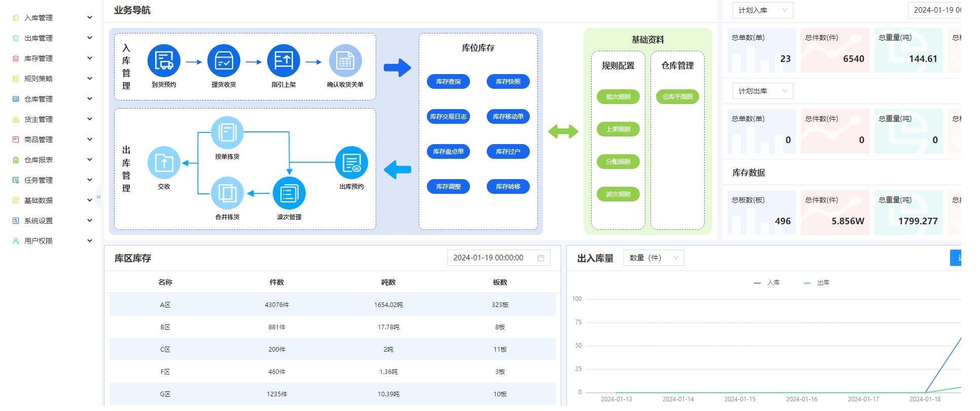Select 任务管理 in the sidebar menu
The image size is (980, 411).
point(39,180)
